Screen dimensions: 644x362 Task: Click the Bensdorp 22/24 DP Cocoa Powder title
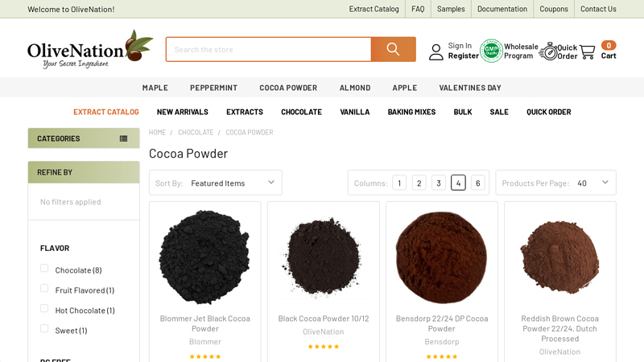tap(441, 323)
